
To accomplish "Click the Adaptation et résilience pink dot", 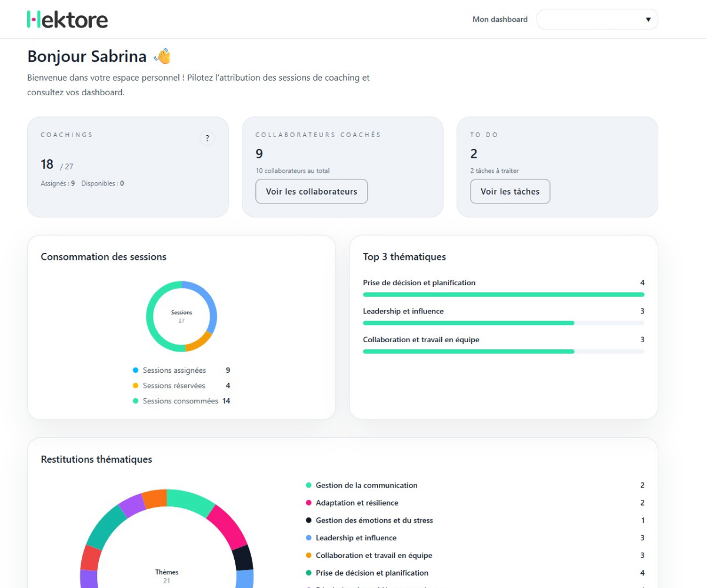I will coord(308,503).
